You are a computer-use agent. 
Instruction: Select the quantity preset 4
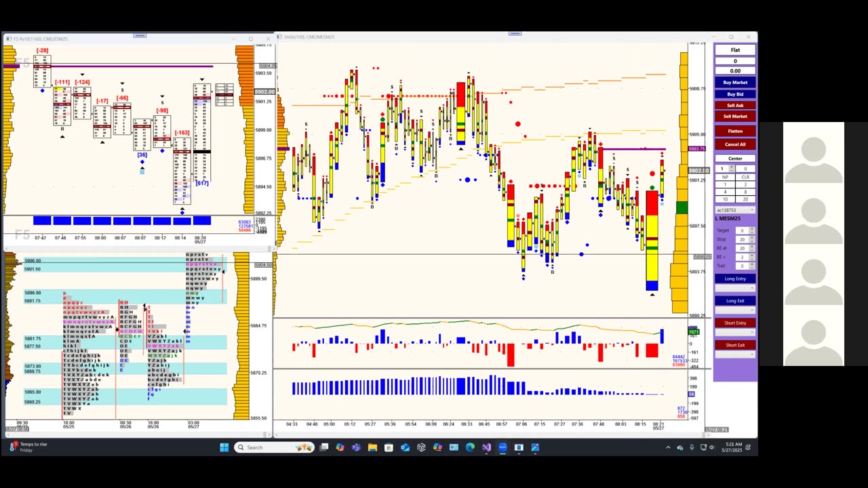point(725,192)
